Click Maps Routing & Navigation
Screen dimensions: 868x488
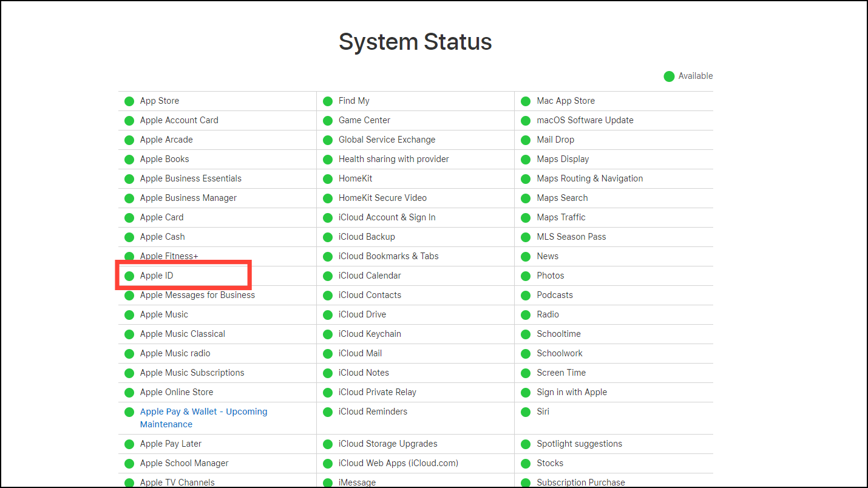(589, 178)
